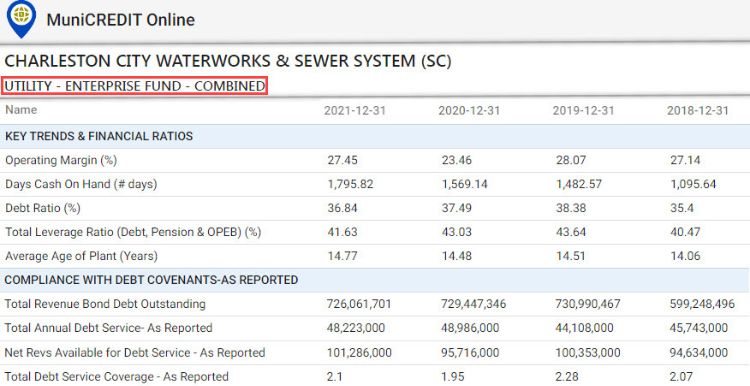Select the 2020-12-31 column header
This screenshot has height=386, width=750.
click(x=469, y=110)
